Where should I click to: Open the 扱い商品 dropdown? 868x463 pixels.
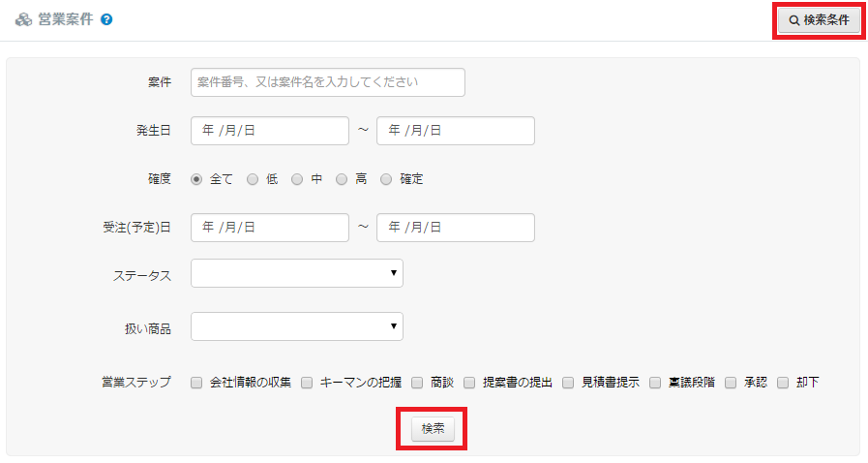297,326
